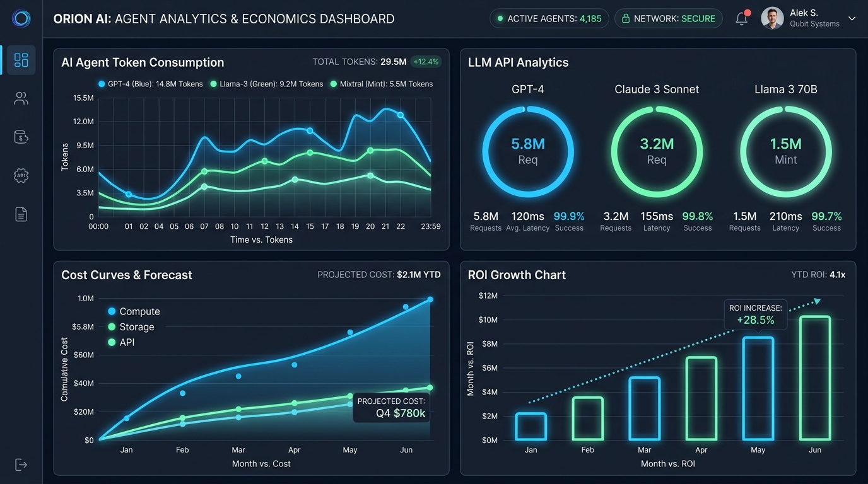Click the AI Agent Token Consumption title
868x484 pixels.
pos(143,62)
